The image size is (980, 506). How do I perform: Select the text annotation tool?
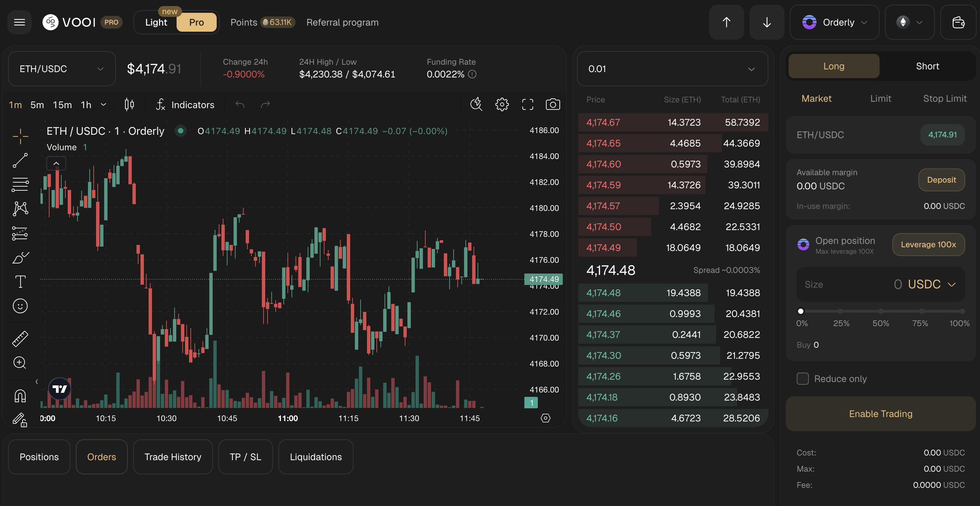[20, 282]
